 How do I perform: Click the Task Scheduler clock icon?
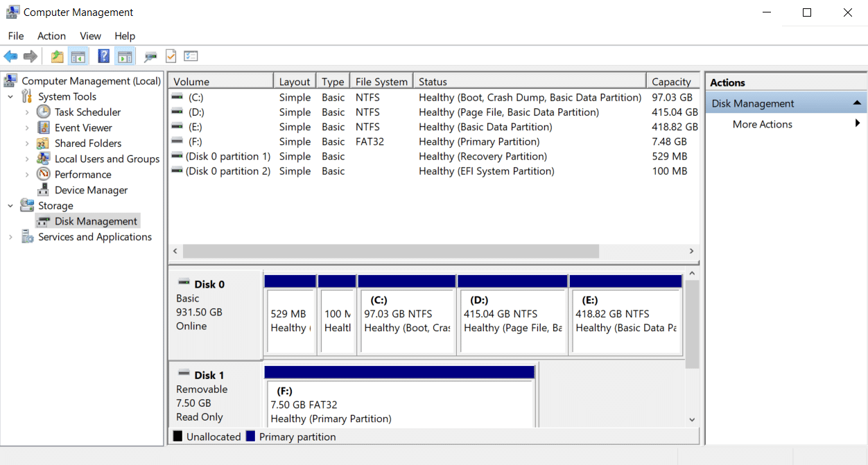(x=44, y=112)
